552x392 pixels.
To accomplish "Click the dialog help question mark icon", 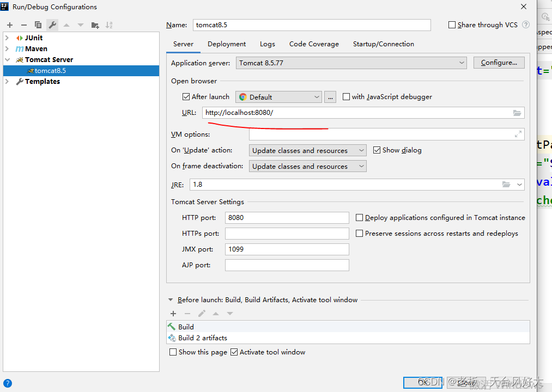I will click(8, 383).
